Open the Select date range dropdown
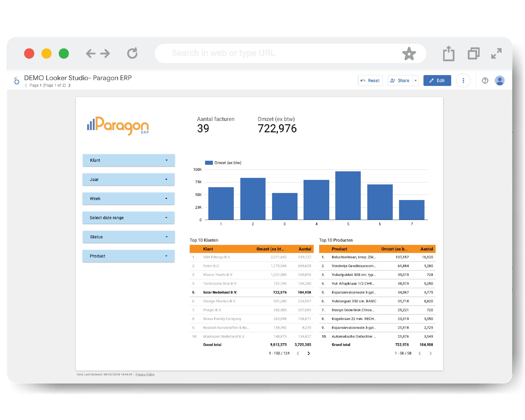 point(129,218)
